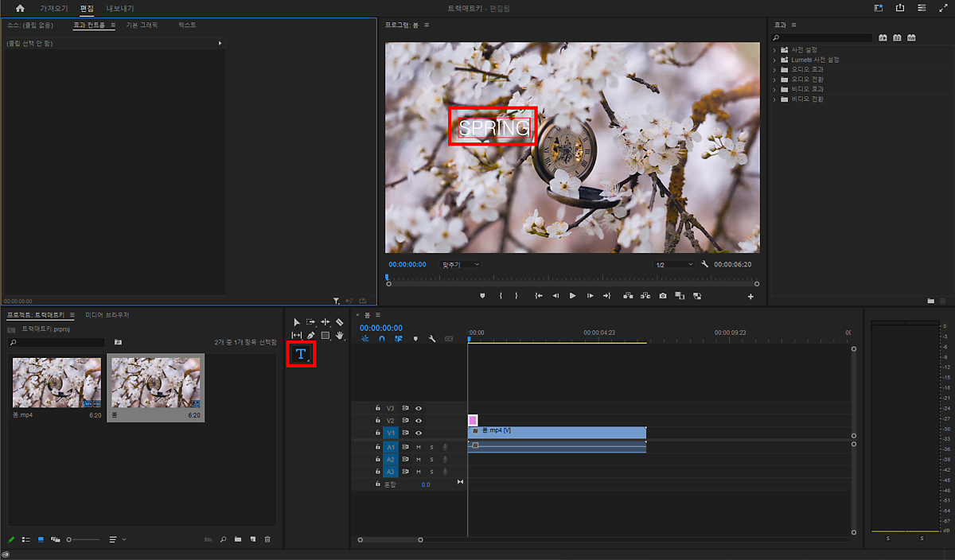Expand the Lumetri 사전 설정 folder
This screenshot has height=560, width=955.
774,60
